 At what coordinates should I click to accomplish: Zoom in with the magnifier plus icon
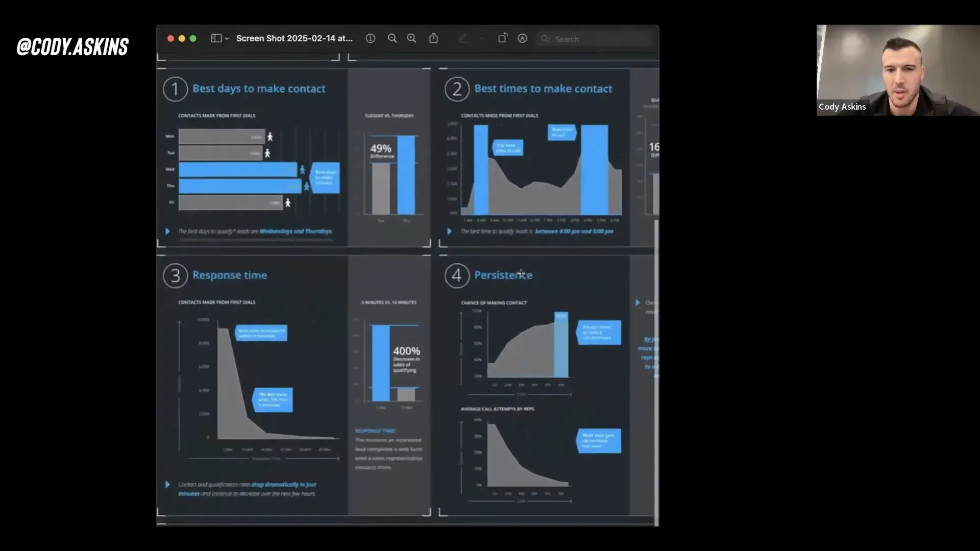(411, 38)
